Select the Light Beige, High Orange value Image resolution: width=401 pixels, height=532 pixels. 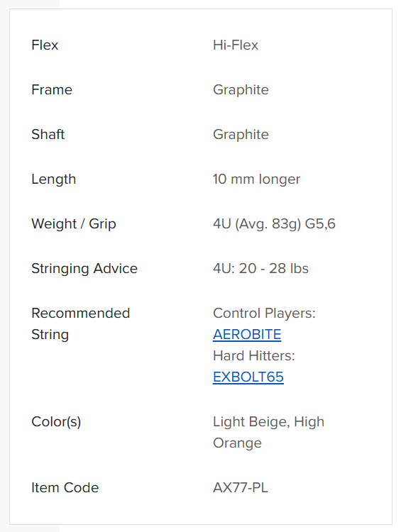pos(268,433)
